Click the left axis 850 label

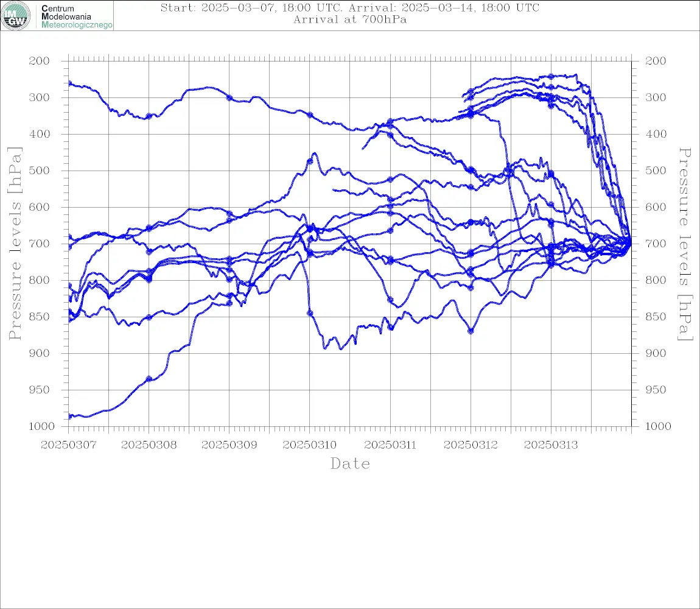(x=39, y=317)
